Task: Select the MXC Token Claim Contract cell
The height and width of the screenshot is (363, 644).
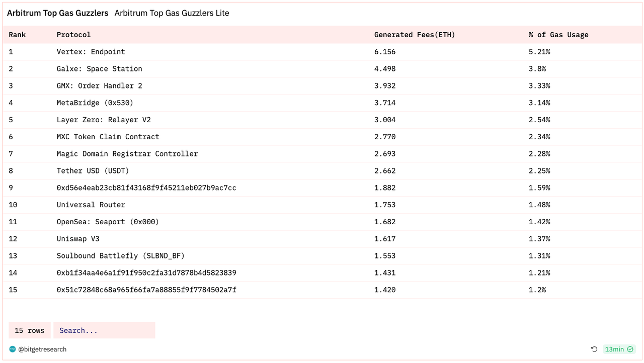Action: 108,137
